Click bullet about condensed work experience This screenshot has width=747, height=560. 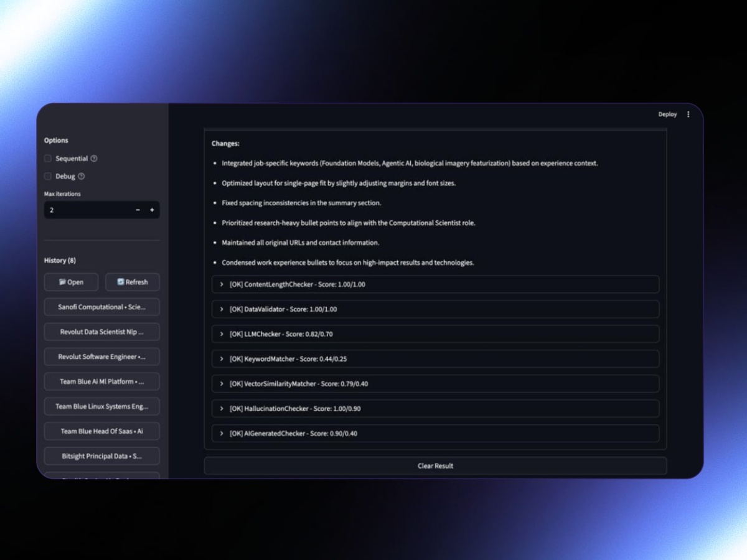[x=348, y=263]
